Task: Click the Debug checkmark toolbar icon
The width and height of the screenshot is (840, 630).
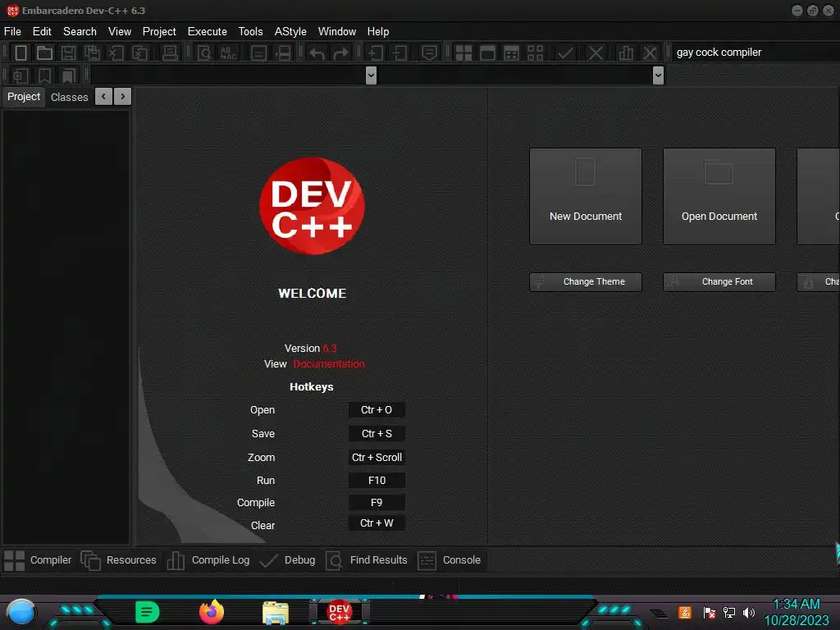Action: pos(565,52)
